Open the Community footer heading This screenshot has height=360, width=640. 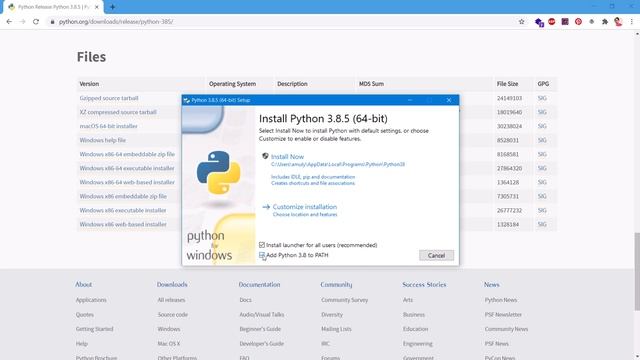point(336,284)
